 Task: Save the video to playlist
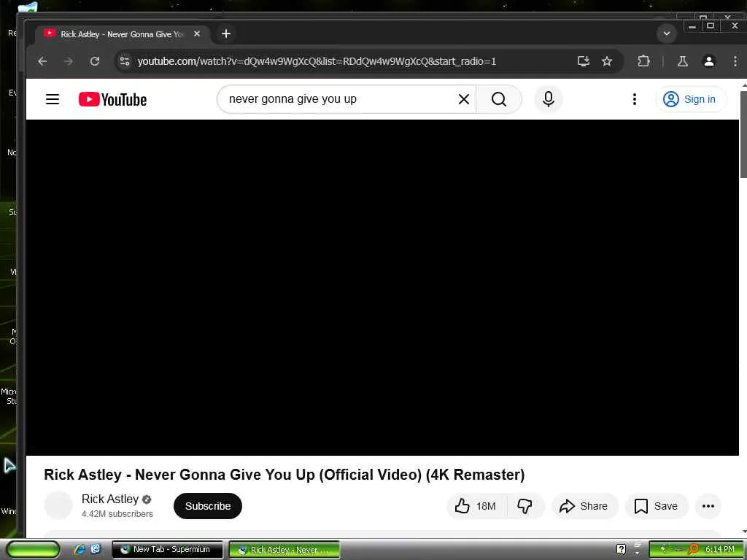point(656,506)
